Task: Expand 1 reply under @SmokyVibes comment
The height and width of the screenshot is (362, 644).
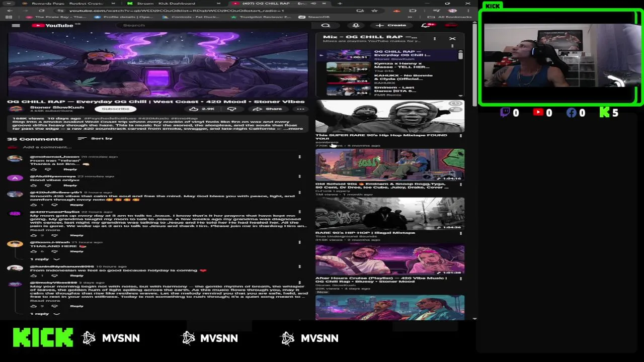Action: (44, 314)
